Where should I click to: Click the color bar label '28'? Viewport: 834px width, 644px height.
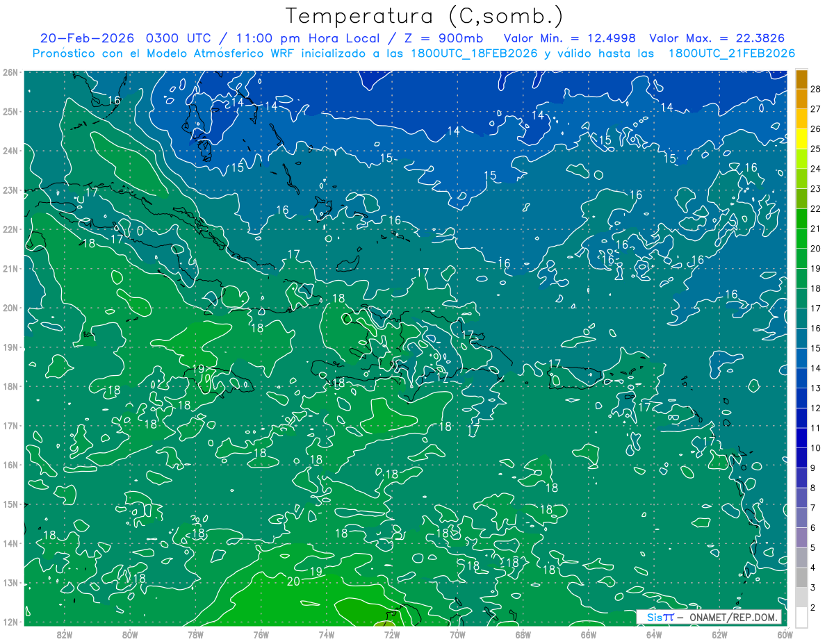pos(816,89)
